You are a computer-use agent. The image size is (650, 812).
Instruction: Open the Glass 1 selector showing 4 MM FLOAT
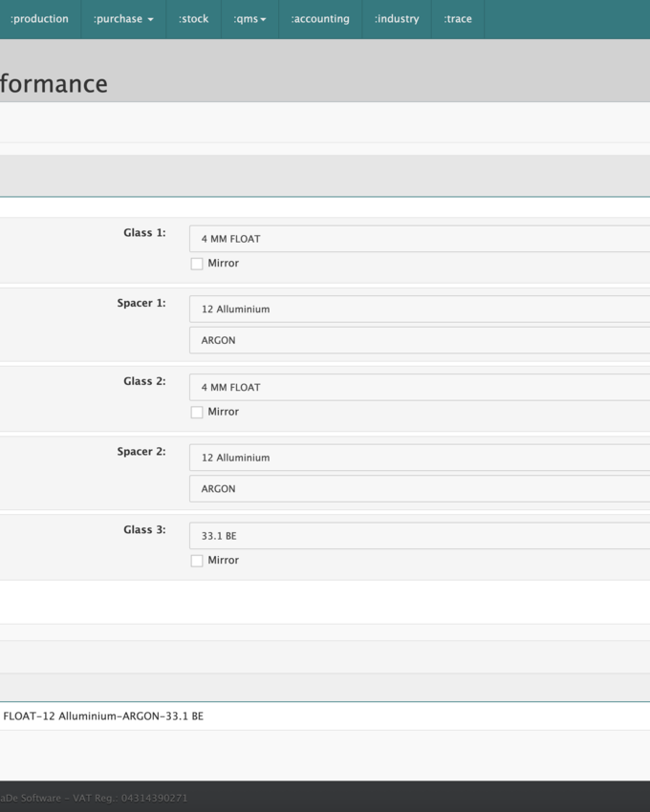pos(419,239)
